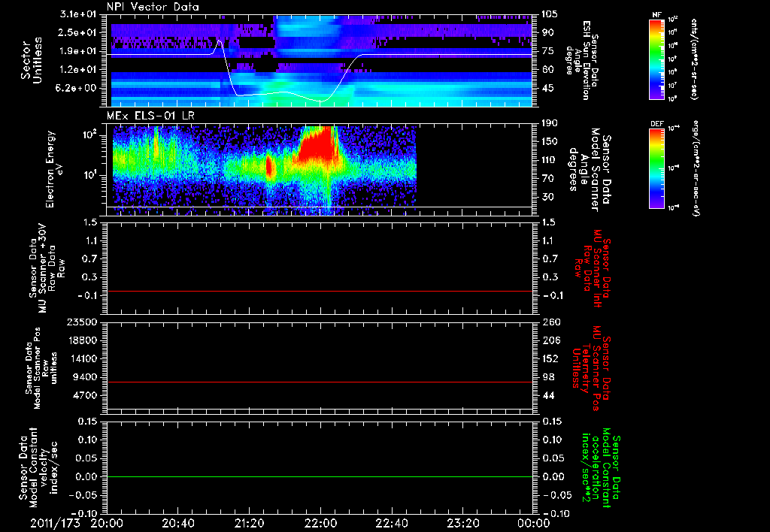770x532 pixels.
Task: Select the "MEx ELS-01 LR" panel title
Action: pos(150,116)
